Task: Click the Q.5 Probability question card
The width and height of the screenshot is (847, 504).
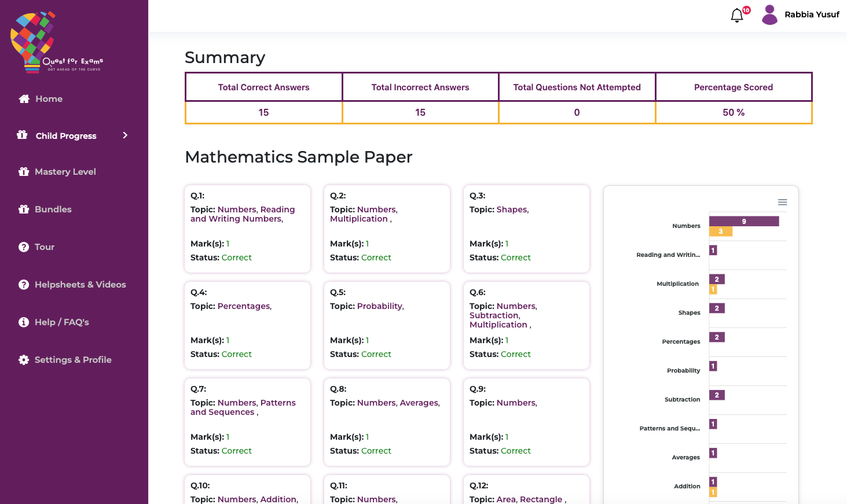Action: tap(387, 325)
